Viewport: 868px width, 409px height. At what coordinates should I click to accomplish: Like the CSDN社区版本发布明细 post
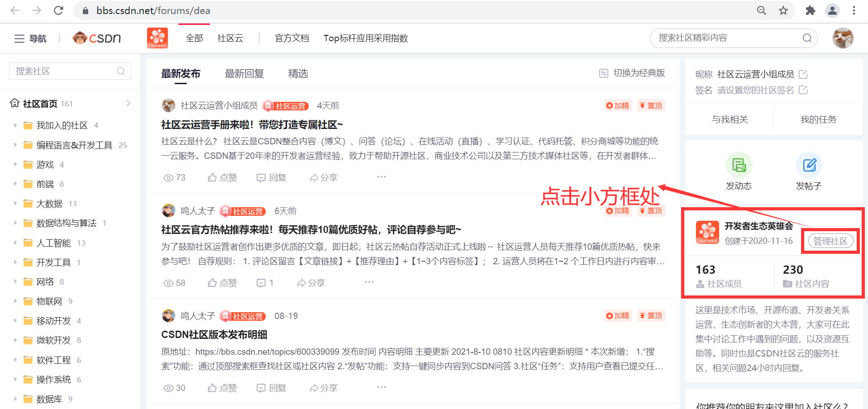click(222, 388)
